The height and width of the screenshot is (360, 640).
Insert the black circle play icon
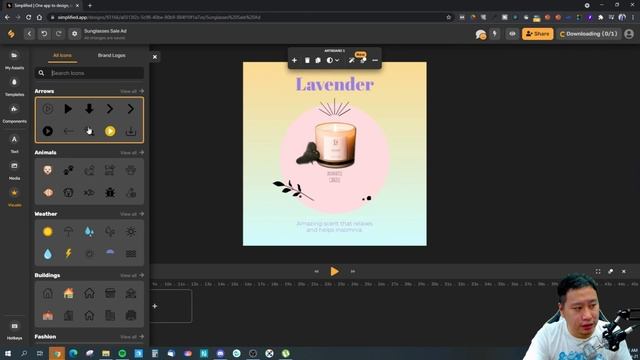[x=48, y=131]
